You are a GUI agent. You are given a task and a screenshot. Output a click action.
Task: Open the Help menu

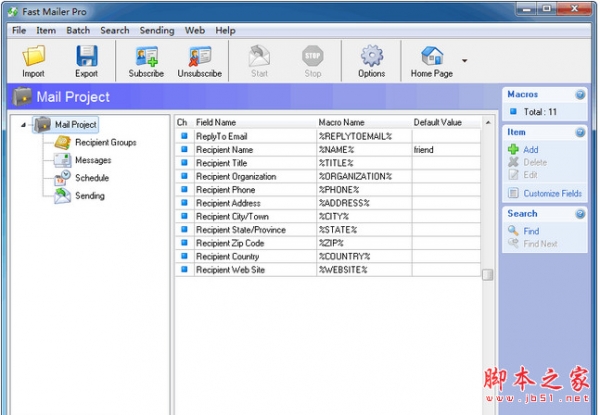tap(225, 30)
